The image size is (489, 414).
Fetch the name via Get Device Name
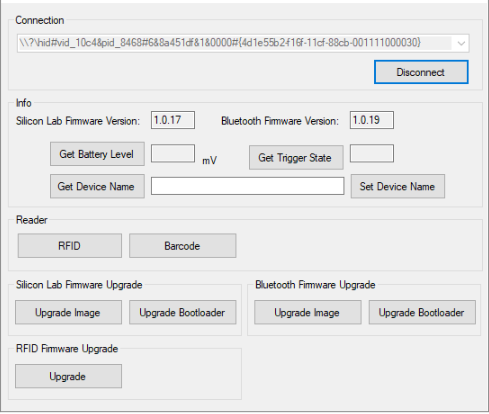point(97,186)
